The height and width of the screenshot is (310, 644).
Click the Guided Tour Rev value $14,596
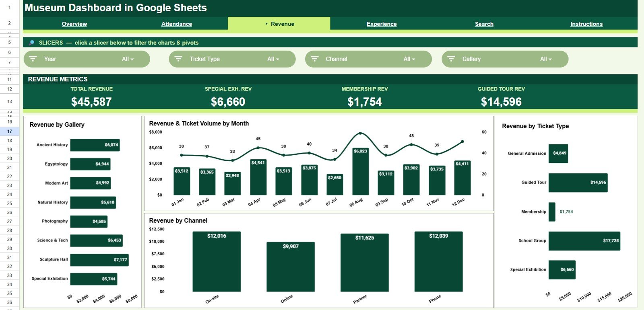pos(501,102)
